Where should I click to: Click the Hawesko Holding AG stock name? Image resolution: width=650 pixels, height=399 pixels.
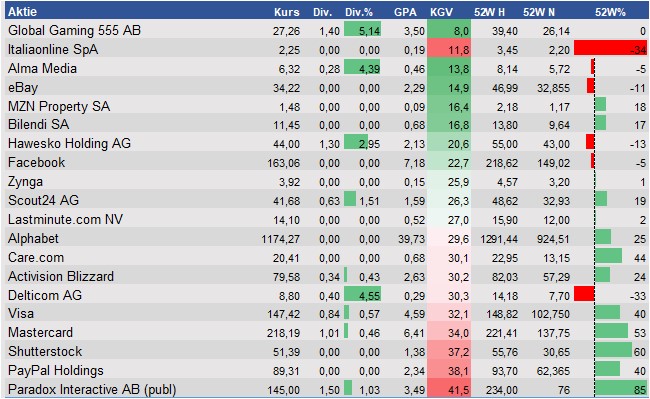point(69,143)
